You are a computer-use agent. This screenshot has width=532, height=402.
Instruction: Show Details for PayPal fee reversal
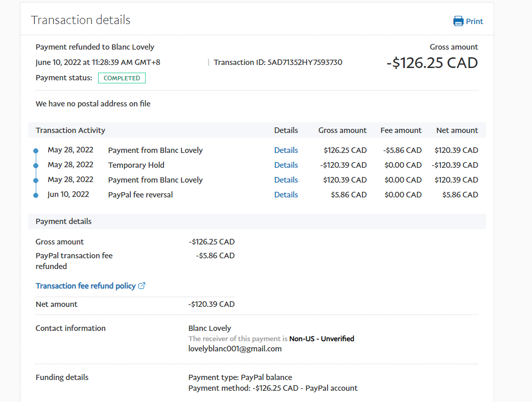(x=286, y=195)
